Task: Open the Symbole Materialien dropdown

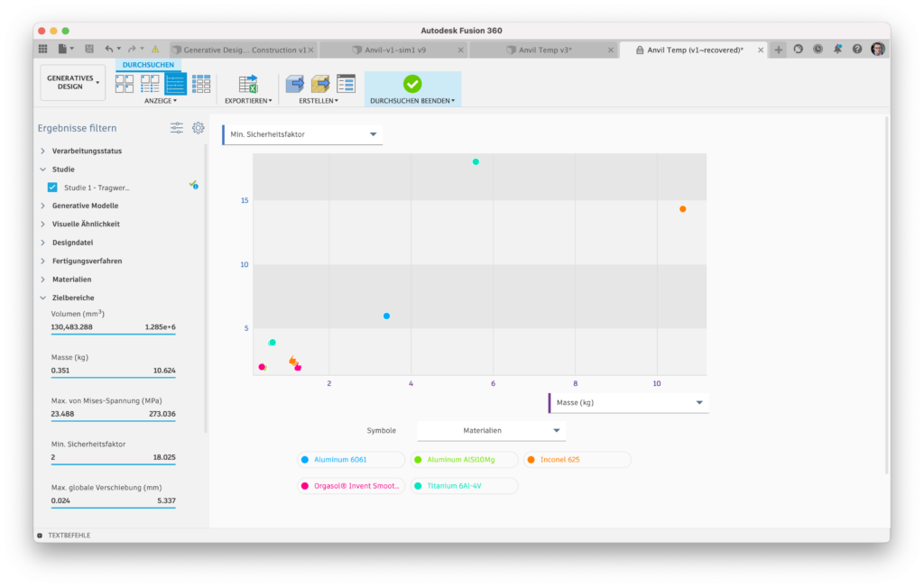Action: tap(492, 430)
